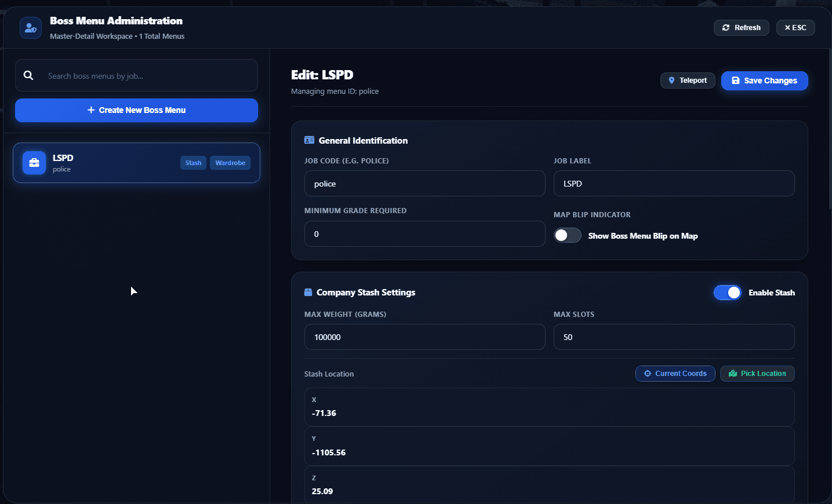Click Create New Boss Menu button
This screenshot has height=504, width=832.
coord(136,110)
